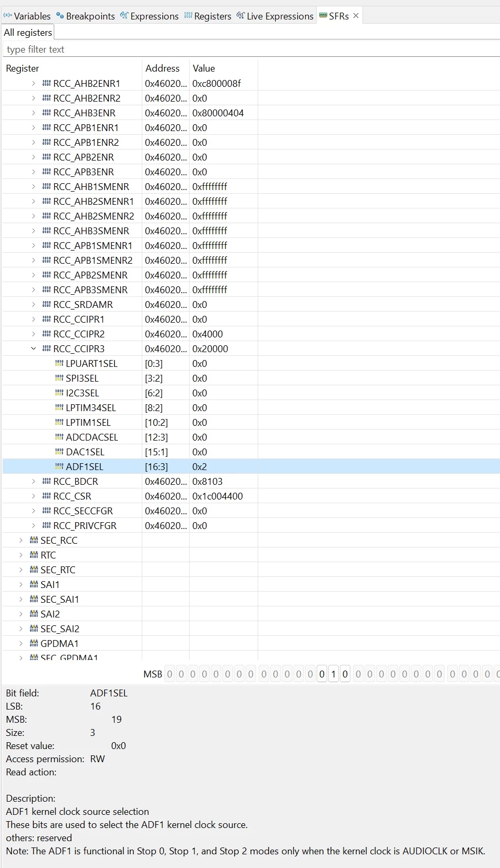Viewport: 500px width, 868px height.
Task: Click the RCC_APB2ENR register icon
Action: pos(46,157)
